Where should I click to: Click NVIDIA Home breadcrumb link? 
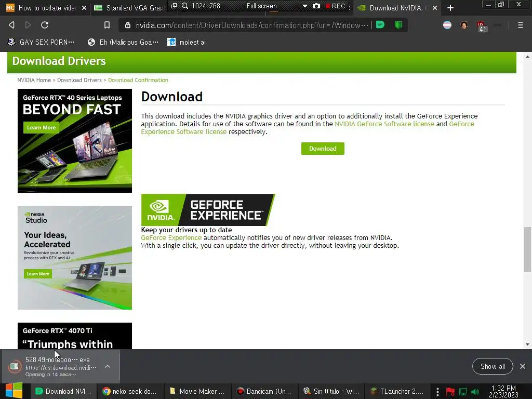click(34, 80)
